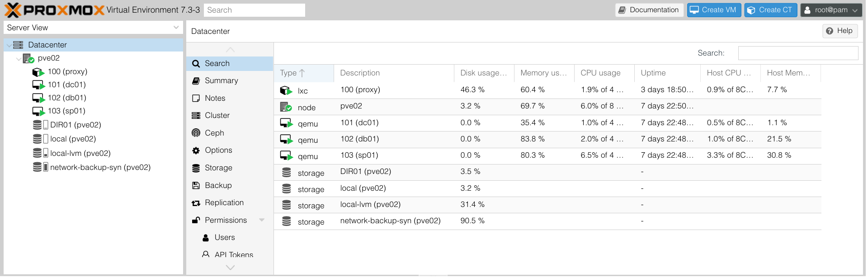Open the Storage menu item

(x=230, y=168)
